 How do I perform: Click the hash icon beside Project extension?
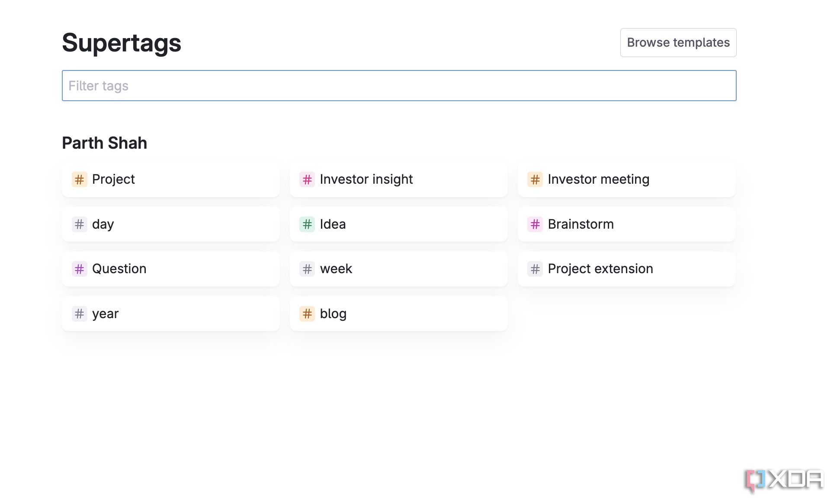coord(535,269)
